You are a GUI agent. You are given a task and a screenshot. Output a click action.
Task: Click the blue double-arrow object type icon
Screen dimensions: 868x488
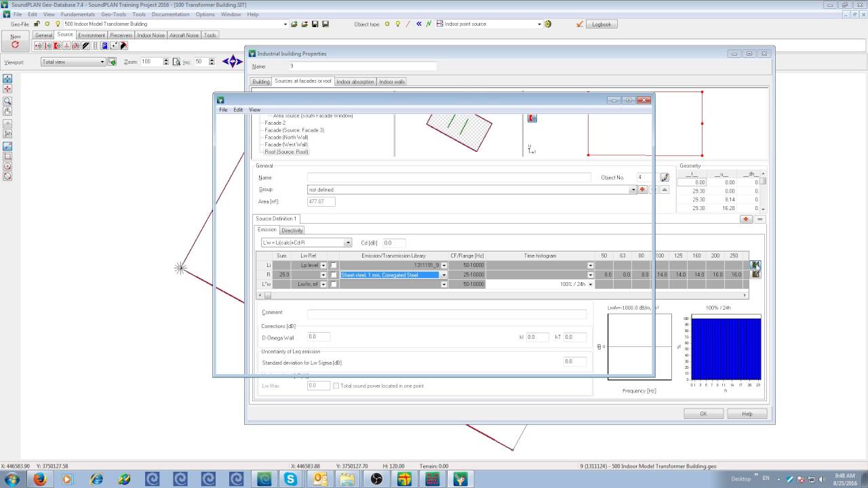[418, 24]
